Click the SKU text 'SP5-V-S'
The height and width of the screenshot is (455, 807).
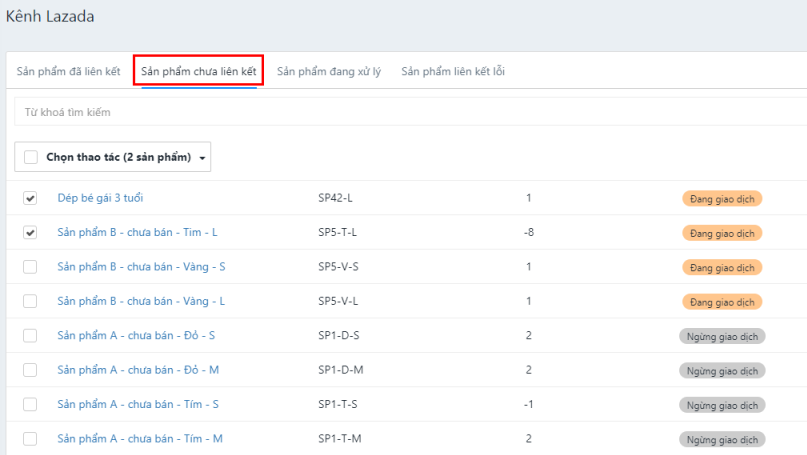tap(338, 267)
